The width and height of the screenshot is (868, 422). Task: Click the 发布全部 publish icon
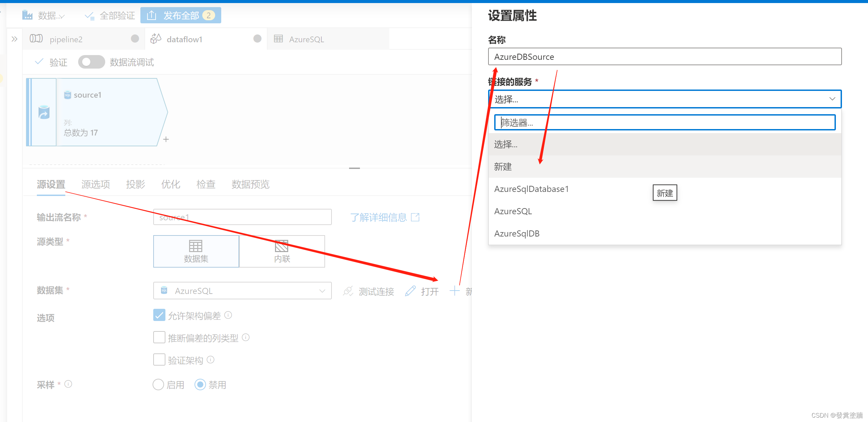(x=152, y=15)
